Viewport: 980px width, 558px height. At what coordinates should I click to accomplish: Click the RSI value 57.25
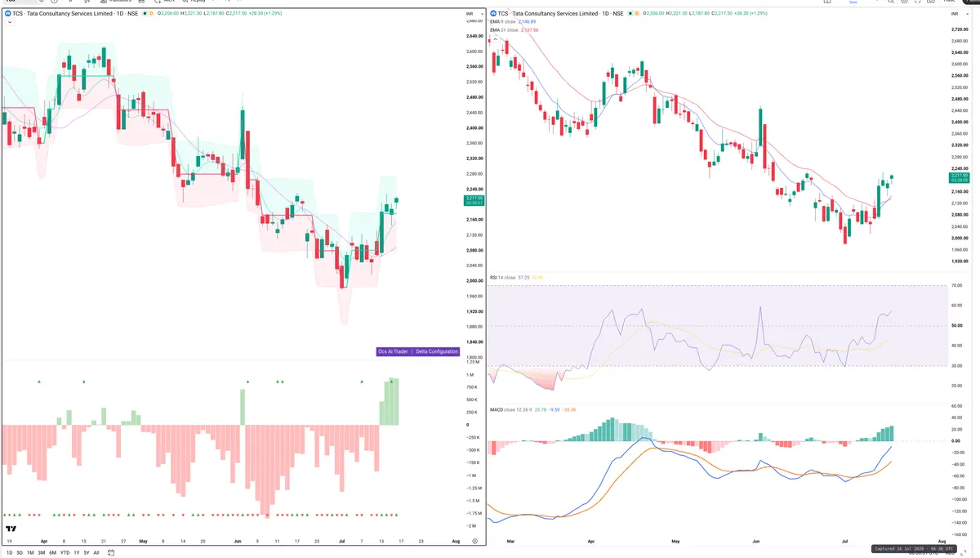523,278
